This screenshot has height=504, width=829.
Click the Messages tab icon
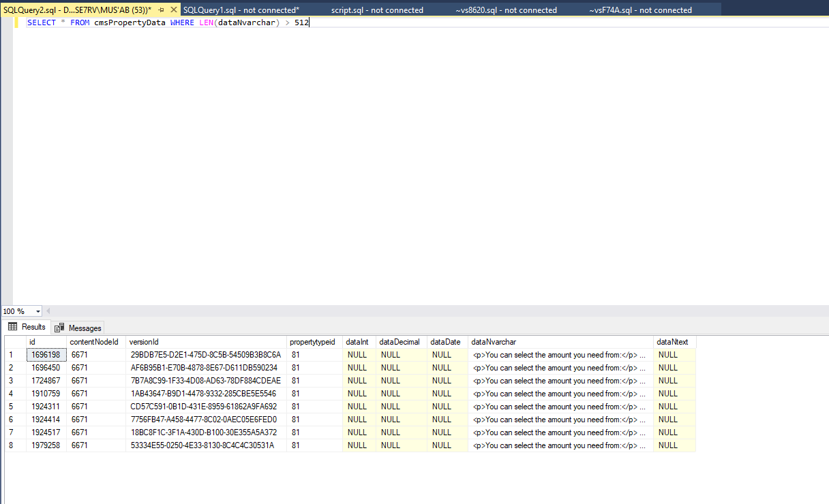(x=60, y=328)
